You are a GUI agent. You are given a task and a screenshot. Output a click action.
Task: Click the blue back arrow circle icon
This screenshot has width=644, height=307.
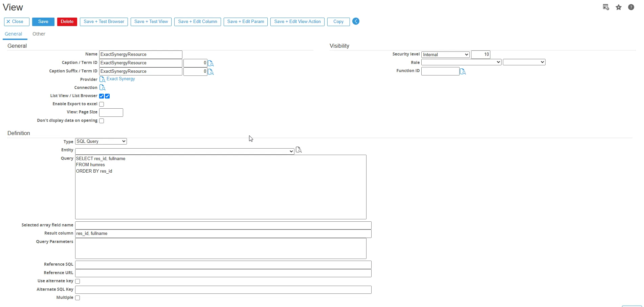point(356,21)
